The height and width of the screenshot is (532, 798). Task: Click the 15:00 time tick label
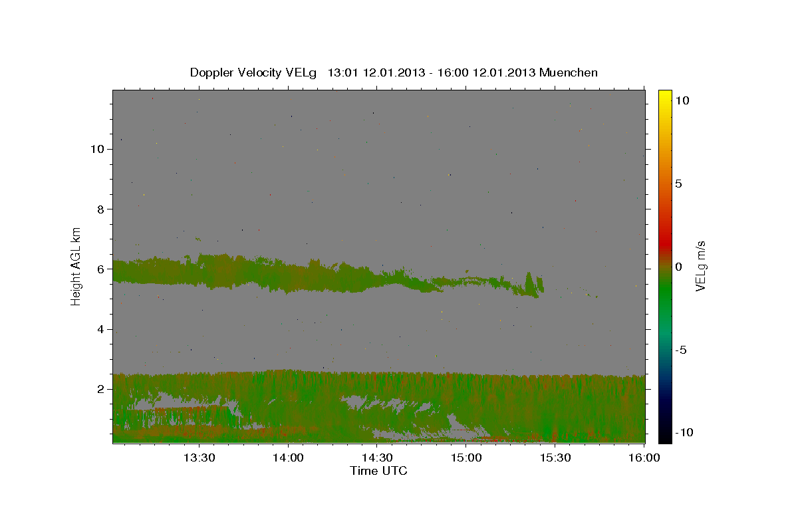[466, 458]
